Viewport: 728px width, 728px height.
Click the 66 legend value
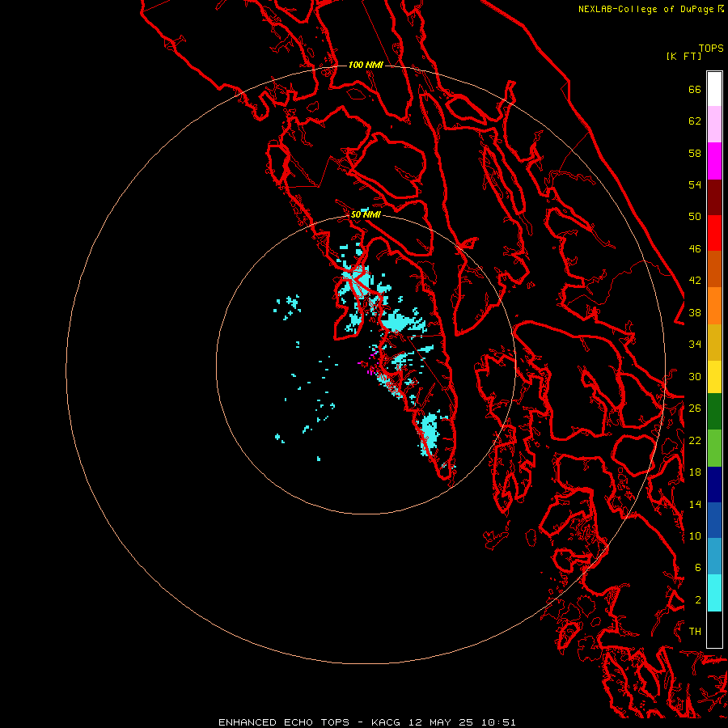(695, 90)
